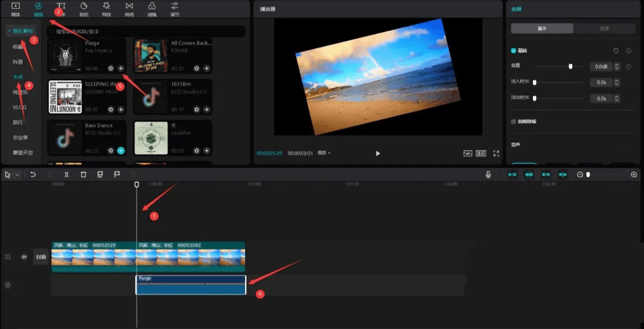This screenshot has height=329, width=644.
Task: Click the delete trash icon in timeline toolbar
Action: click(x=83, y=175)
